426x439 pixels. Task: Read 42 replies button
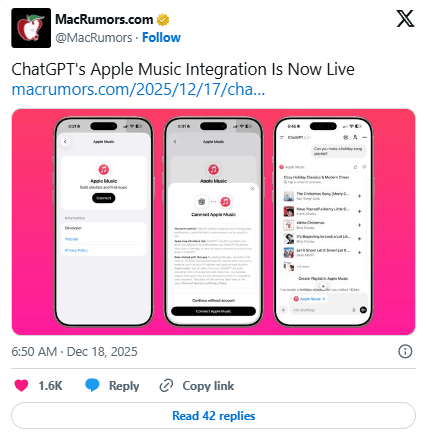pyautogui.click(x=213, y=416)
